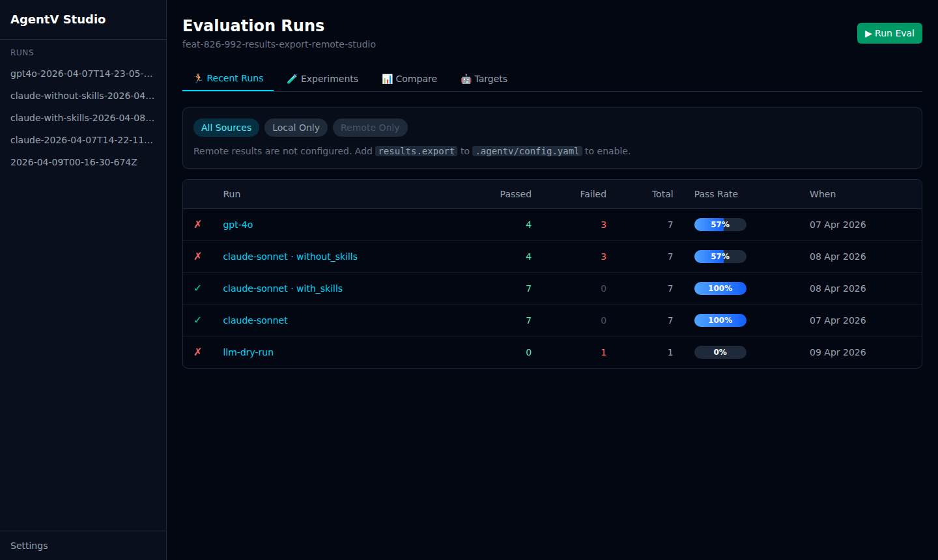This screenshot has height=560, width=938.
Task: Click the Failed column header
Action: 593,194
